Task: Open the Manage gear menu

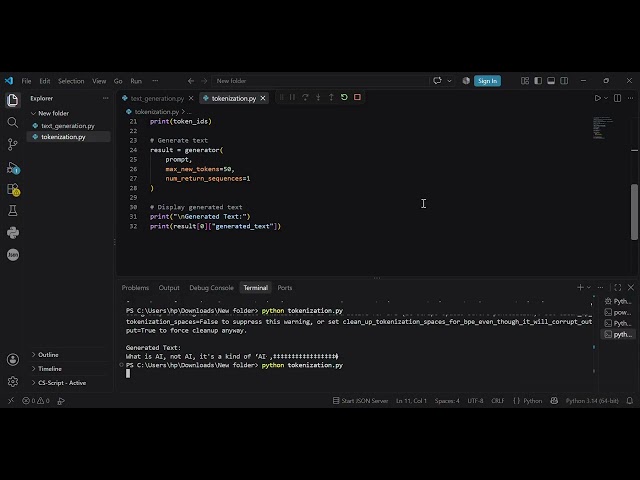Action: (x=13, y=381)
